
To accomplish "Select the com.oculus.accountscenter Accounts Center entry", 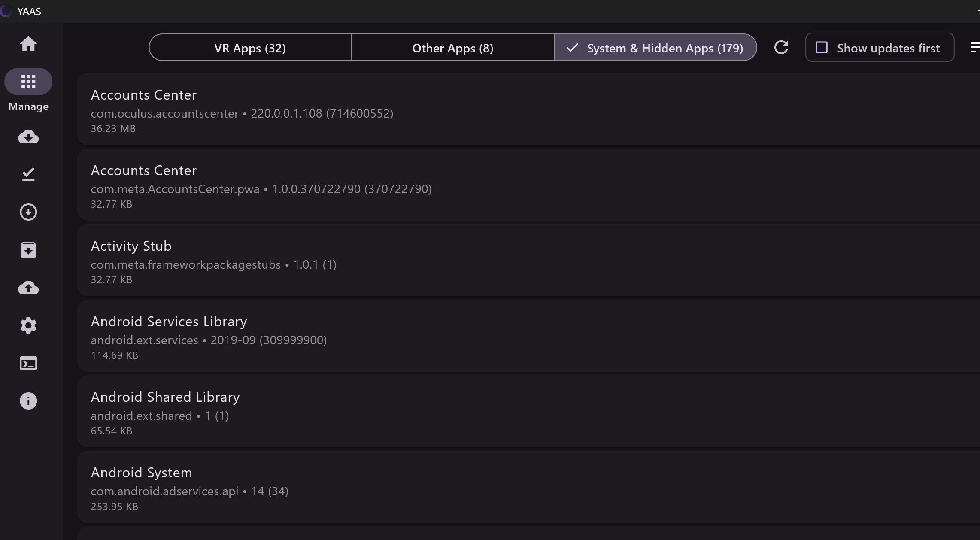I will (528, 109).
